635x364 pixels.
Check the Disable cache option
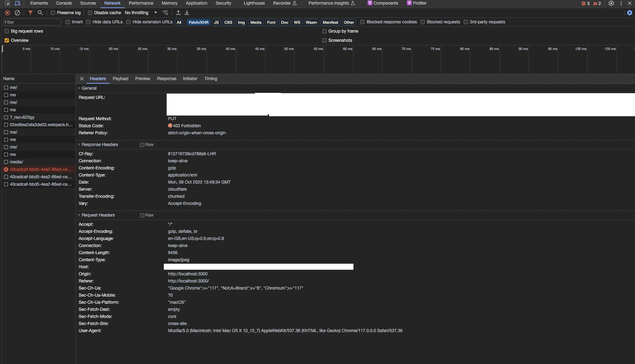click(89, 12)
